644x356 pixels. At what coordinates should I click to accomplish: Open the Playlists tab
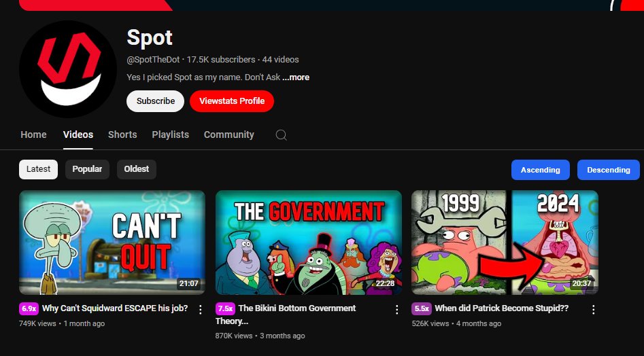[x=171, y=135]
